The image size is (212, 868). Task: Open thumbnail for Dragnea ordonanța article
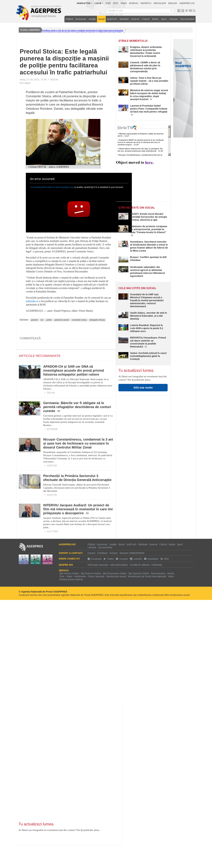tap(123, 49)
